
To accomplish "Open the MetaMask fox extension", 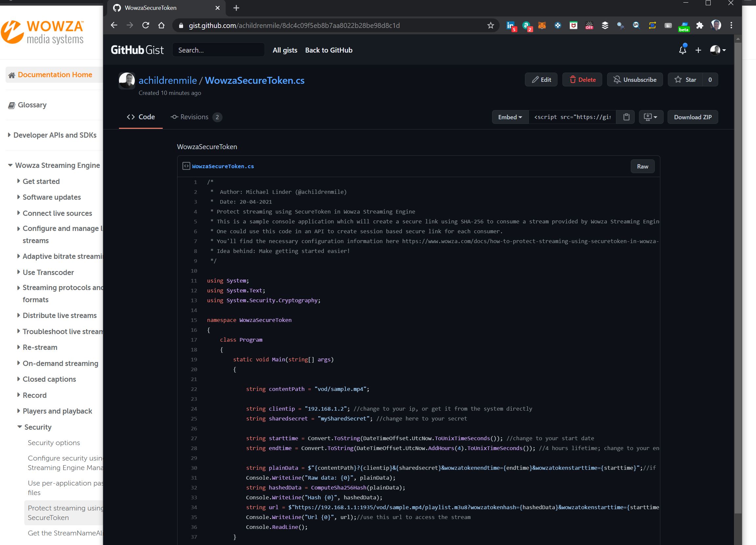I will [x=542, y=25].
